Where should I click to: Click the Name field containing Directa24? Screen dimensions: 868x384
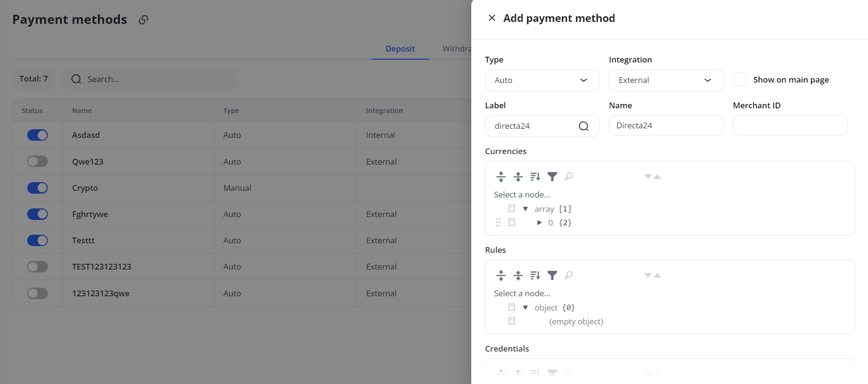click(x=666, y=125)
